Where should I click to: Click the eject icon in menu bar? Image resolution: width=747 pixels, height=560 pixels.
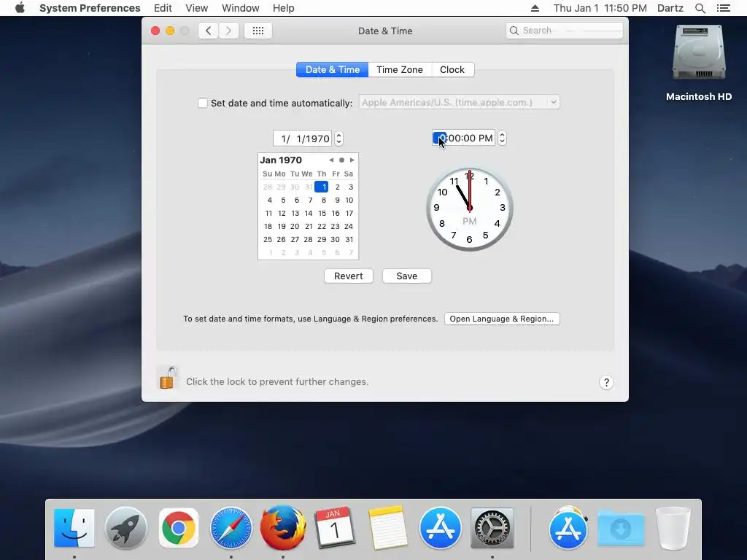click(535, 8)
